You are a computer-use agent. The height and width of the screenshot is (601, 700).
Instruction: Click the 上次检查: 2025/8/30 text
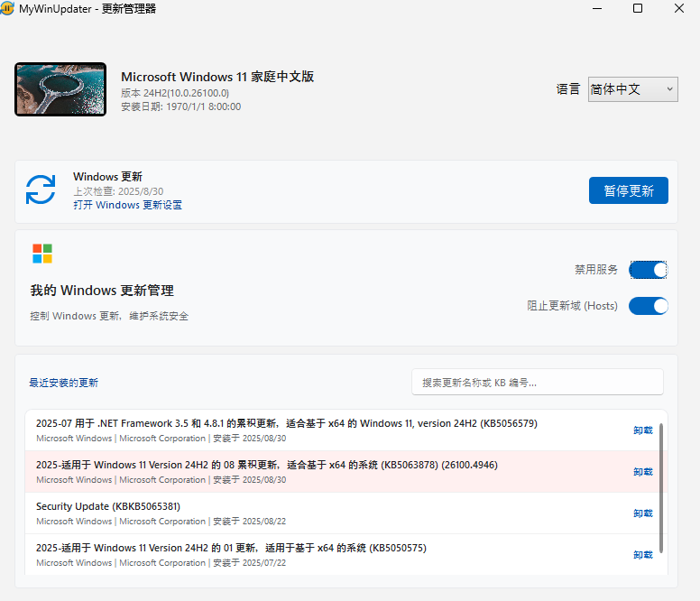[118, 191]
